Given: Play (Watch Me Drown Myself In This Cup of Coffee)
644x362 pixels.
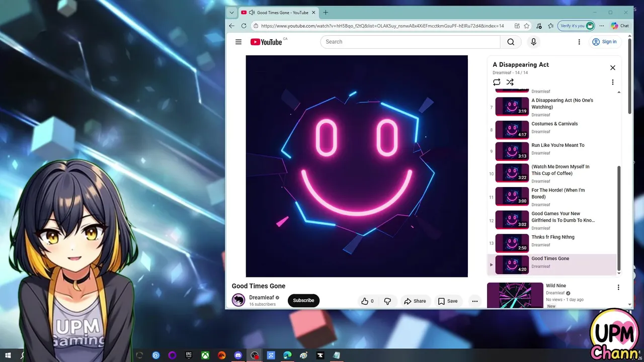Looking at the screenshot, I should (551, 173).
